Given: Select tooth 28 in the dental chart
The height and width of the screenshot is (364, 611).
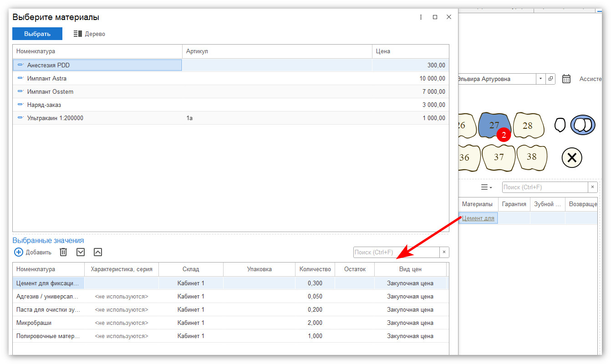Looking at the screenshot, I should coord(528,125).
